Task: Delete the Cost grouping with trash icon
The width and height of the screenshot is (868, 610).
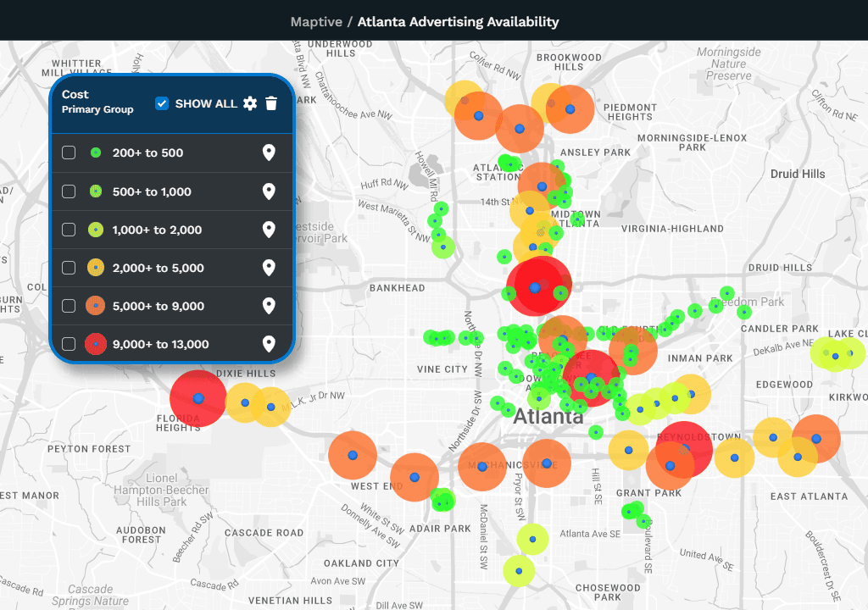Action: [271, 103]
